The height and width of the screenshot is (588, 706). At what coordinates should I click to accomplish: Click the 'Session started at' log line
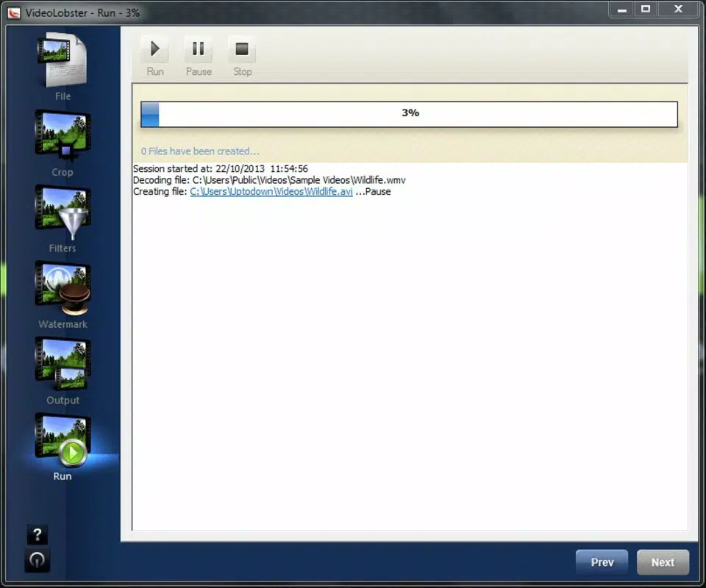pyautogui.click(x=221, y=169)
